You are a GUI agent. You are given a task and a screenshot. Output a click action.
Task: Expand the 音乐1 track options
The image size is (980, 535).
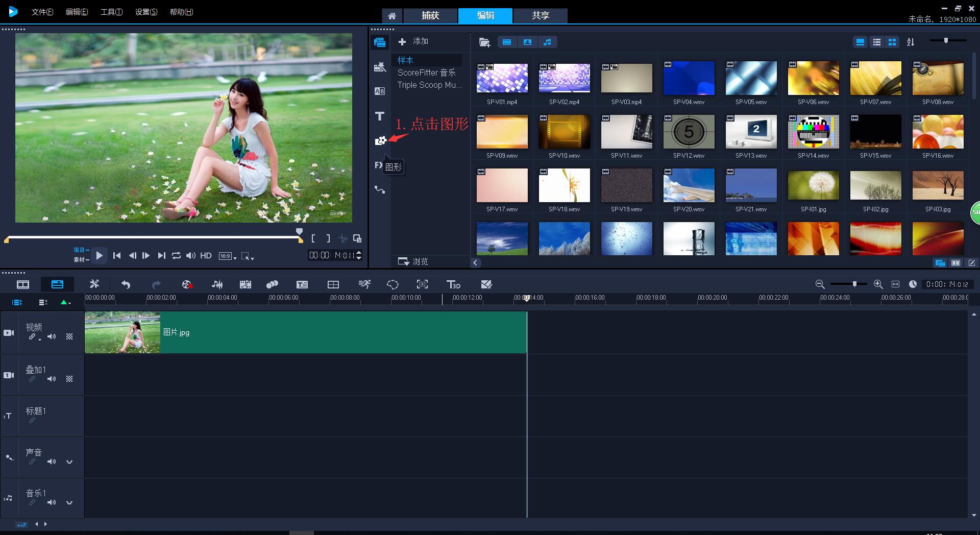(x=69, y=502)
